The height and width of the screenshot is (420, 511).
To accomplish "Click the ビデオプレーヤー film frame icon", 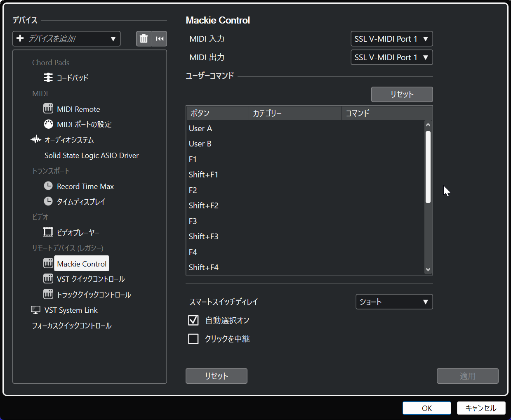I will click(x=48, y=232).
